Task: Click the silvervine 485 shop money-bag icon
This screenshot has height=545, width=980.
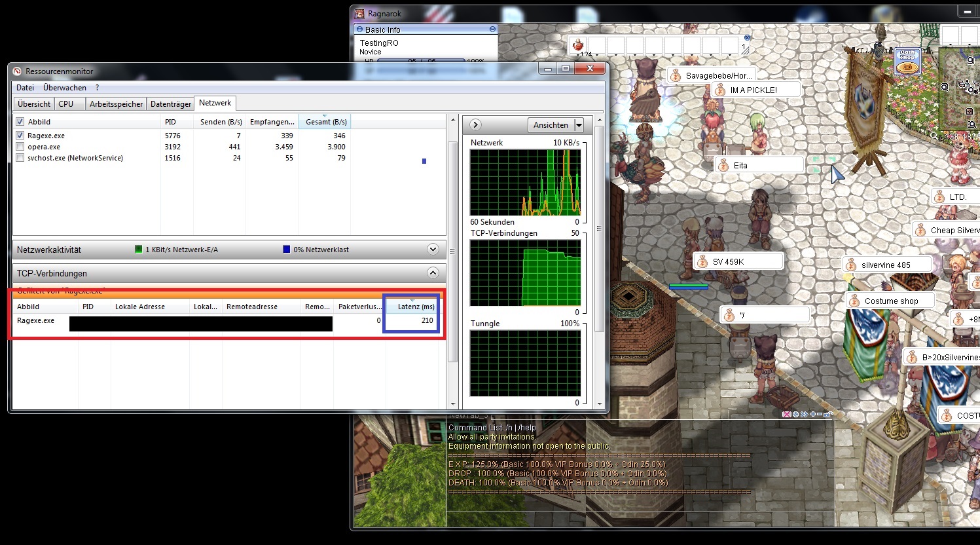Action: coord(851,265)
